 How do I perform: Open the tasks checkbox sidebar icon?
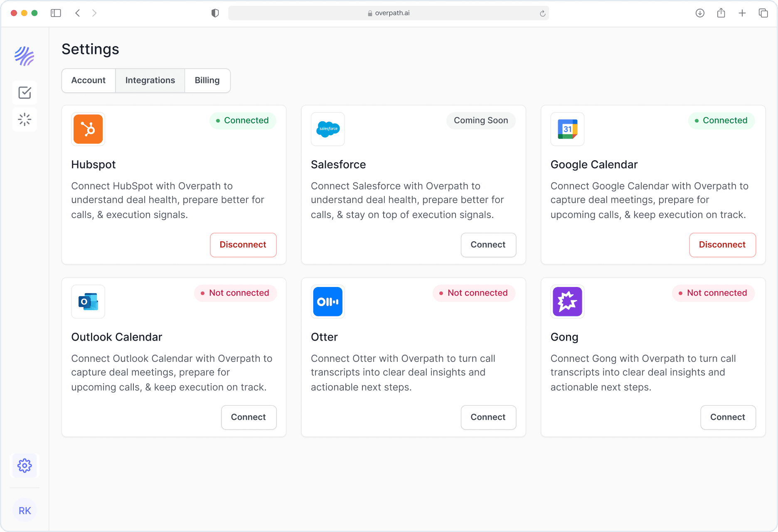tap(25, 93)
